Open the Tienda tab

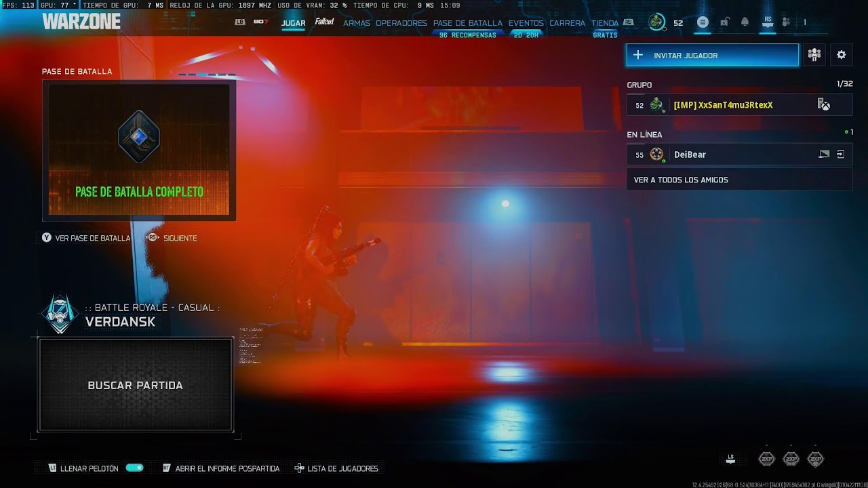[x=605, y=23]
